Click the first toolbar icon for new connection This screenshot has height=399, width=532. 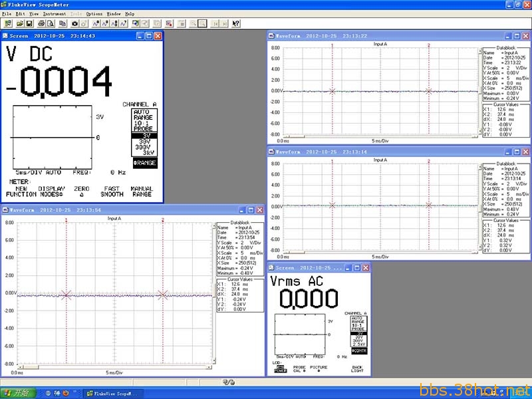click(x=8, y=23)
